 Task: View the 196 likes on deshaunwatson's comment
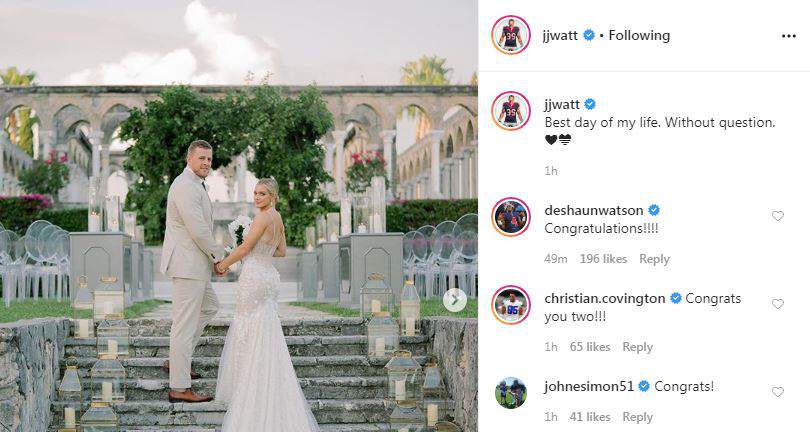click(603, 259)
